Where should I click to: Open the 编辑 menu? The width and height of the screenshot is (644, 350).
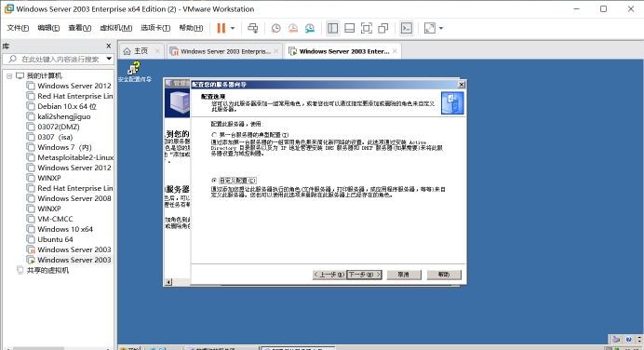pos(48,28)
